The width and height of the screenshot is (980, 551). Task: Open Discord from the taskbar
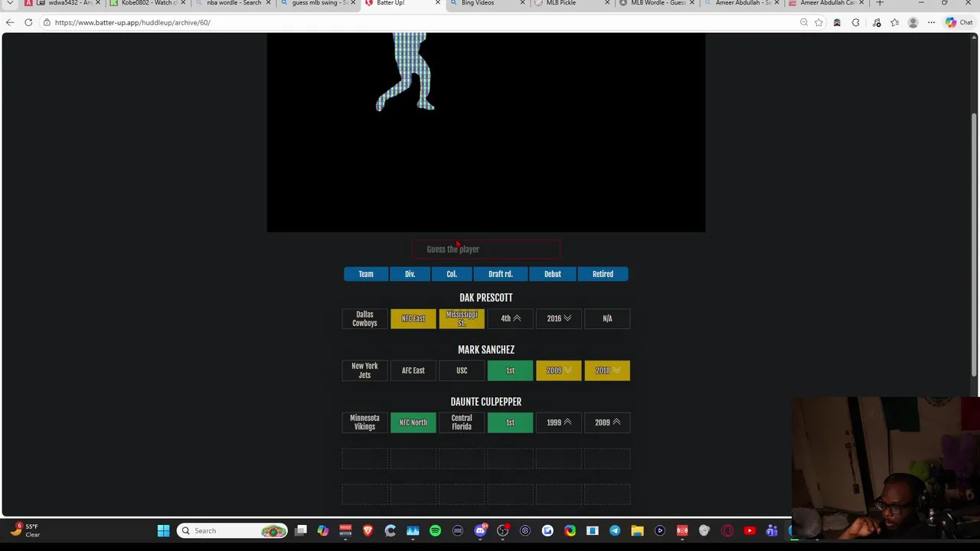(x=480, y=530)
